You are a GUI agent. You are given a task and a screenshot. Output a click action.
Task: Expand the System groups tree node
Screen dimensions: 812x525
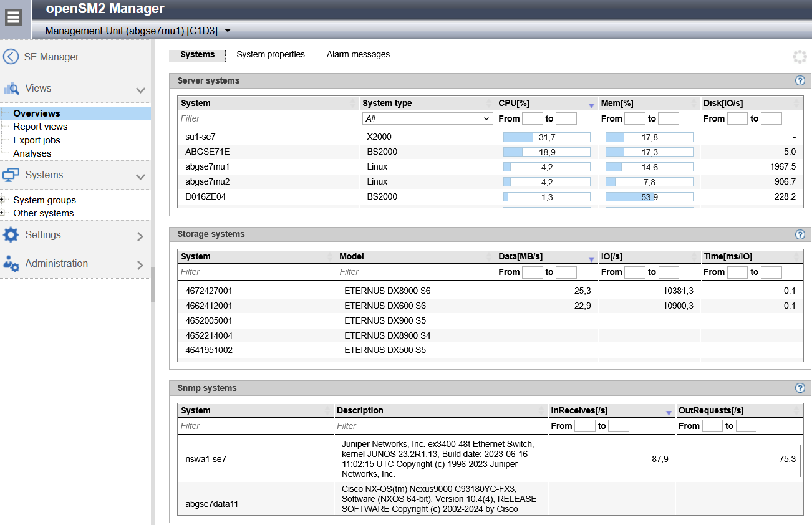(2, 200)
